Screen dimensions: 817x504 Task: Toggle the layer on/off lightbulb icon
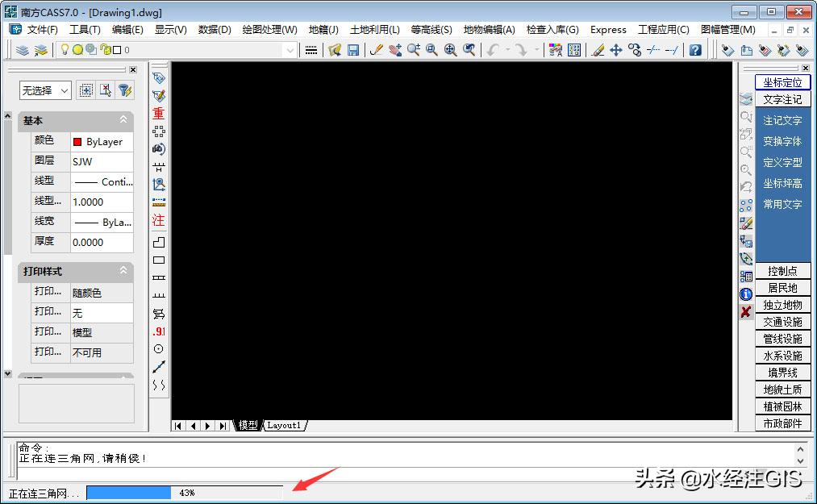tap(65, 50)
